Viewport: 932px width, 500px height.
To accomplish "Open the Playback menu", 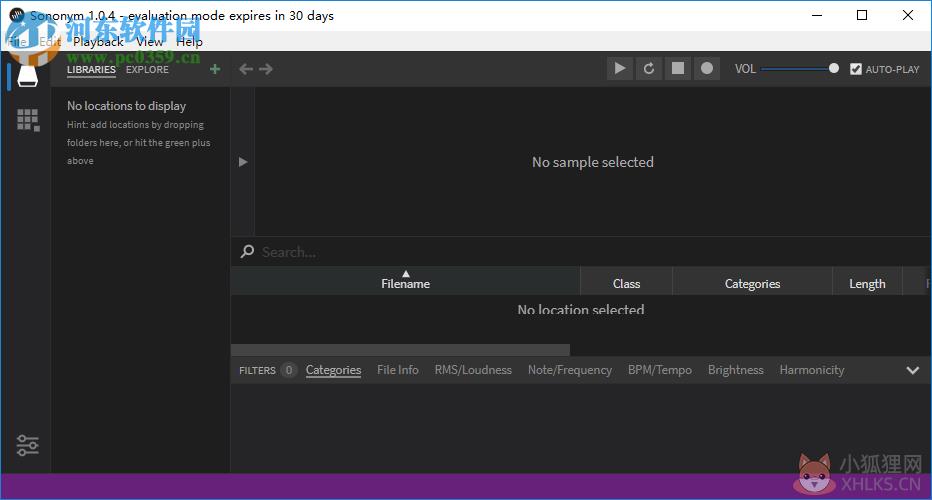I will (x=98, y=42).
